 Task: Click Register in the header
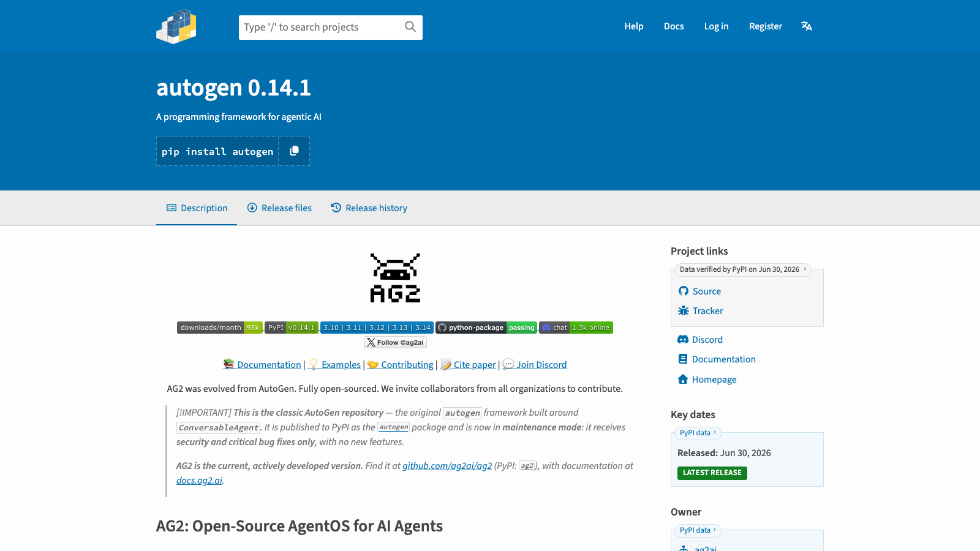point(766,26)
